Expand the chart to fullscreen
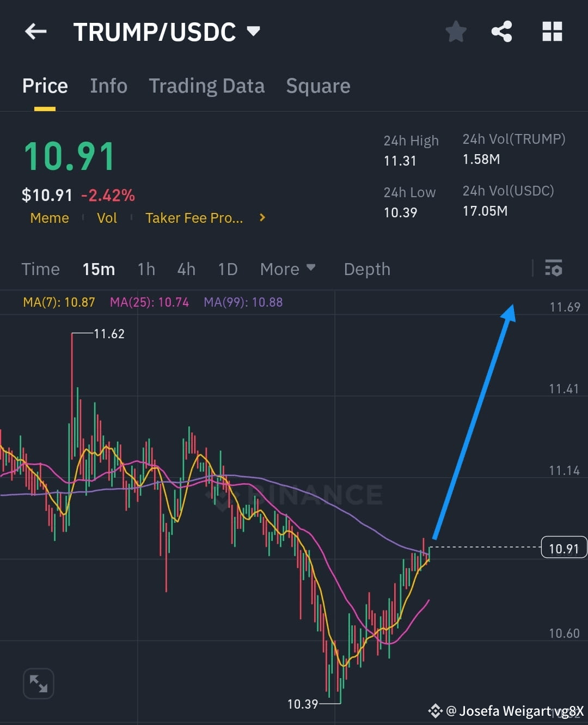The height and width of the screenshot is (725, 588). 38,683
